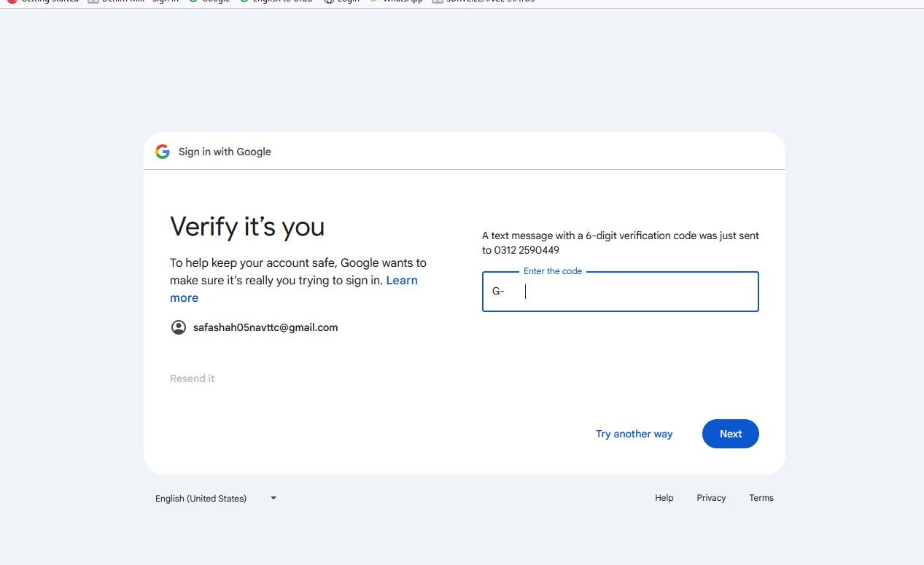Click the safashah05navttc@gmail.com account text

(x=265, y=327)
